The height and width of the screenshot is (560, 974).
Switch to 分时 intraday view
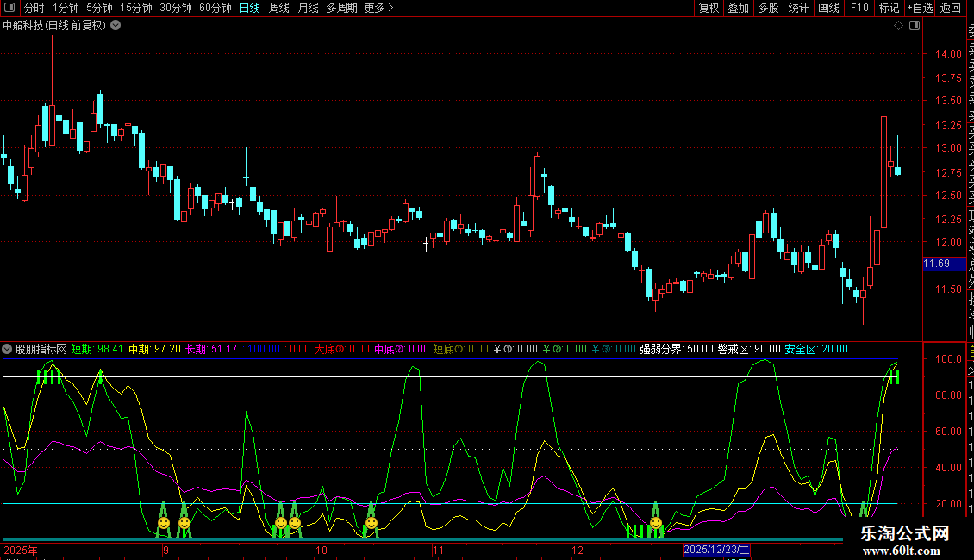pyautogui.click(x=34, y=8)
